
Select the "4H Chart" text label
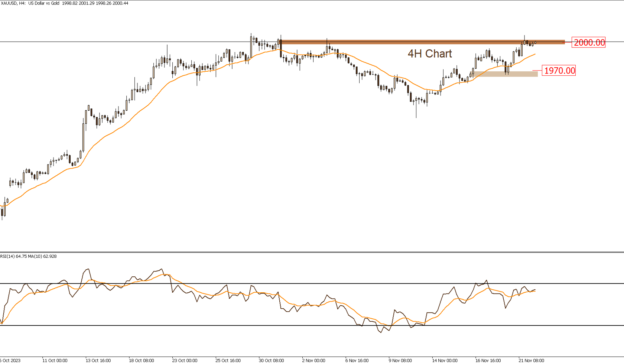(x=430, y=54)
